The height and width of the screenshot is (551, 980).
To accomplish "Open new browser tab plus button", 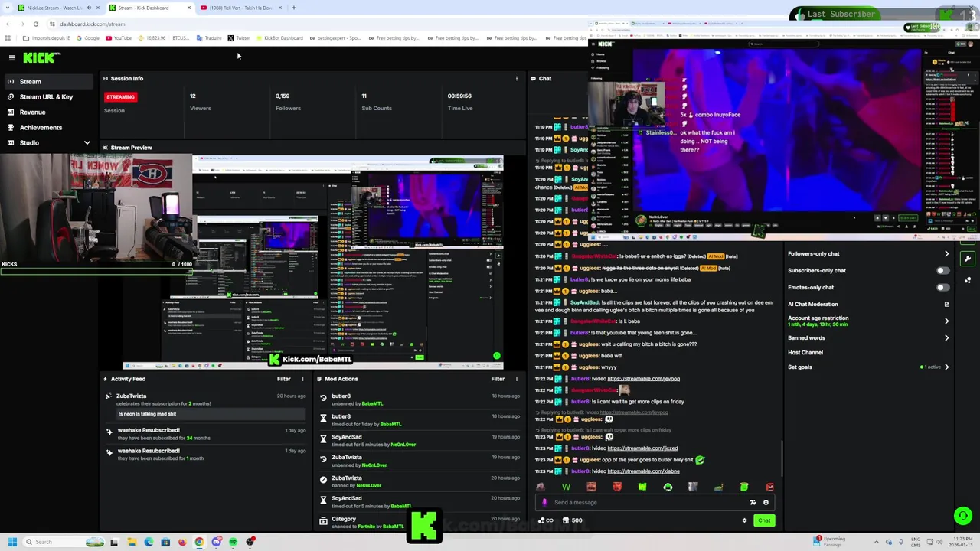I will click(x=294, y=8).
